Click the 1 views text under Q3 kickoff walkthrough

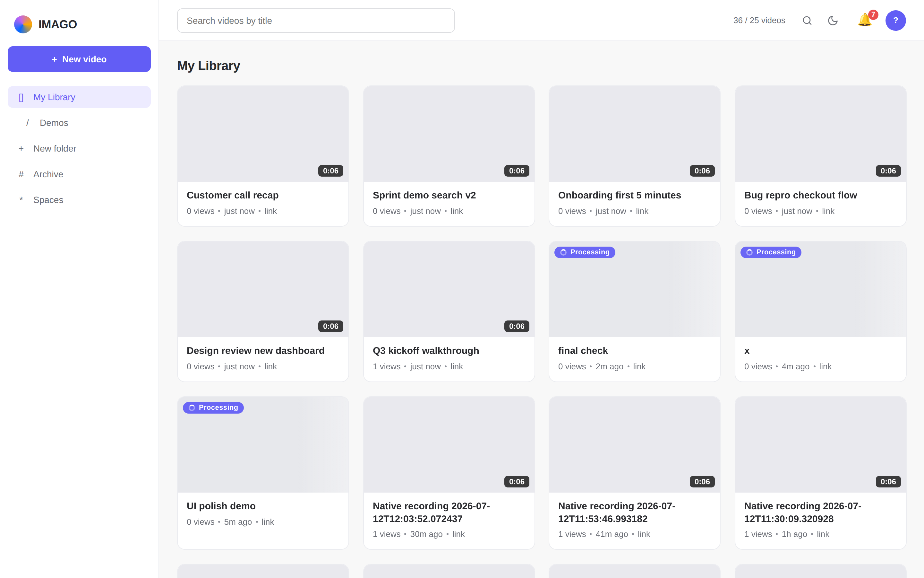click(x=386, y=366)
